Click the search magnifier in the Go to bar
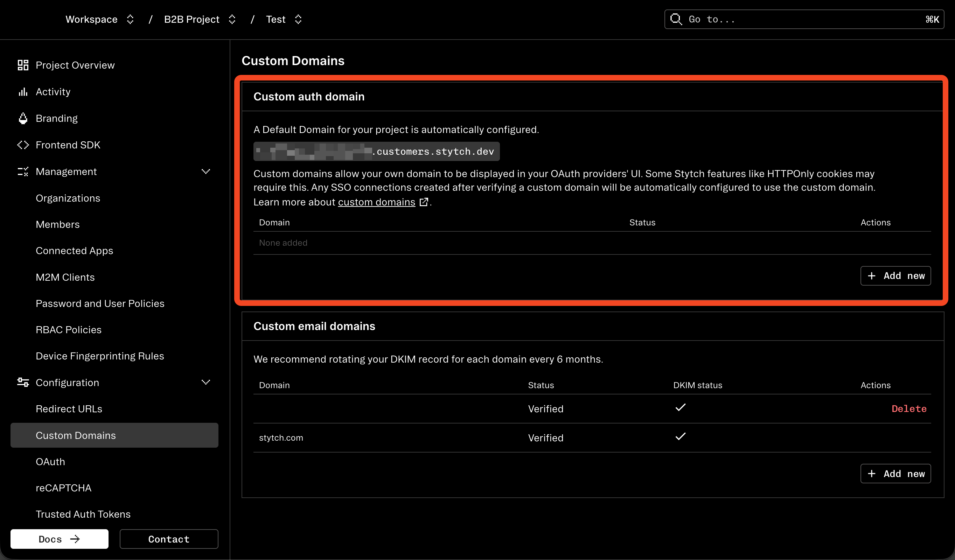Image resolution: width=955 pixels, height=560 pixels. pos(676,19)
